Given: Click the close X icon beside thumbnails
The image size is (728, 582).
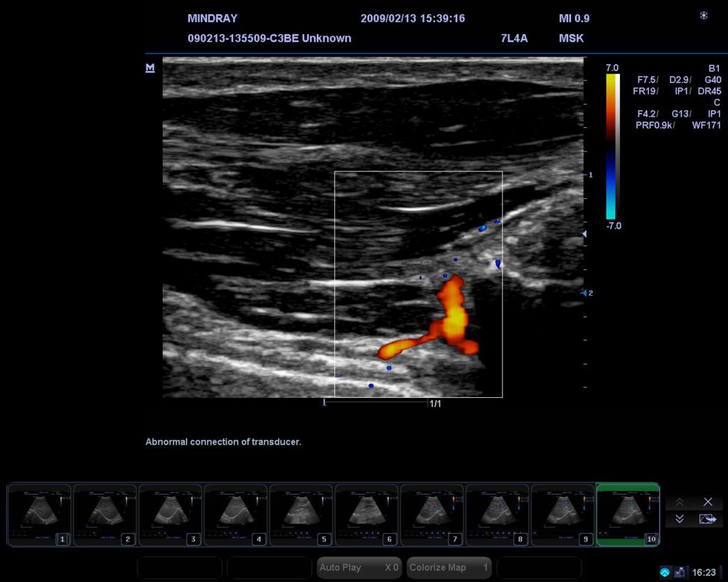Looking at the screenshot, I should [x=707, y=502].
